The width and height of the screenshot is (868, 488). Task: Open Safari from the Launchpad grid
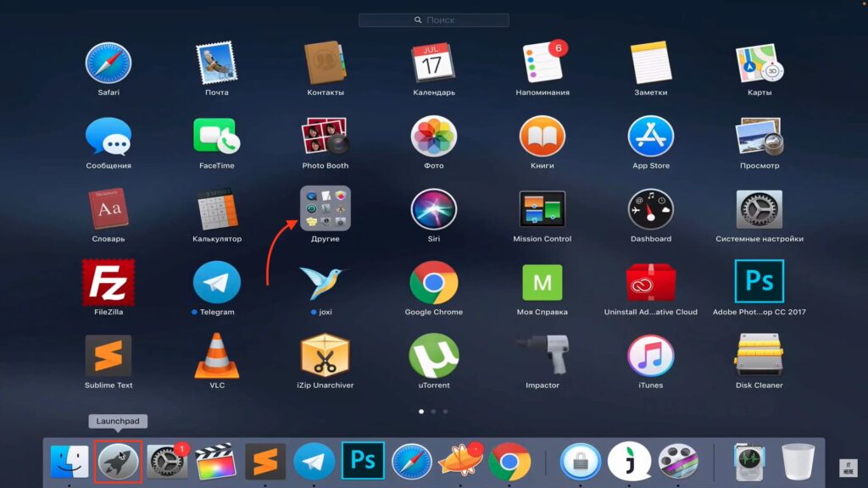click(108, 63)
